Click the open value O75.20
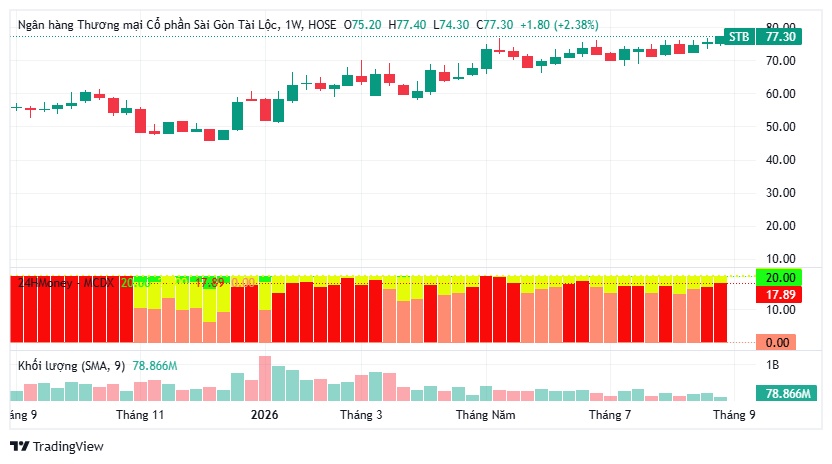This screenshot has height=464, width=832. (x=362, y=25)
